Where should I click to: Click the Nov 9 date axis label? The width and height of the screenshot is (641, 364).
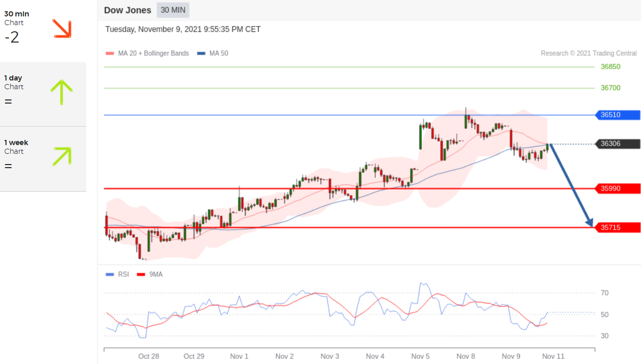point(511,356)
